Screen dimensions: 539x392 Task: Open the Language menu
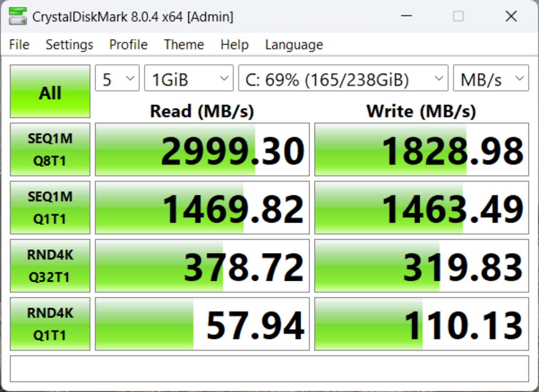[x=294, y=45]
